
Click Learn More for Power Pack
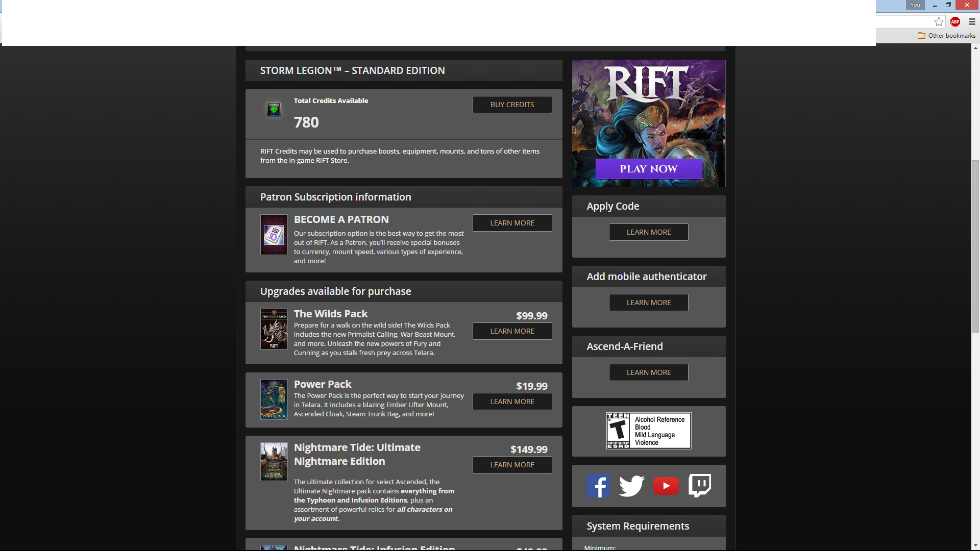point(512,402)
